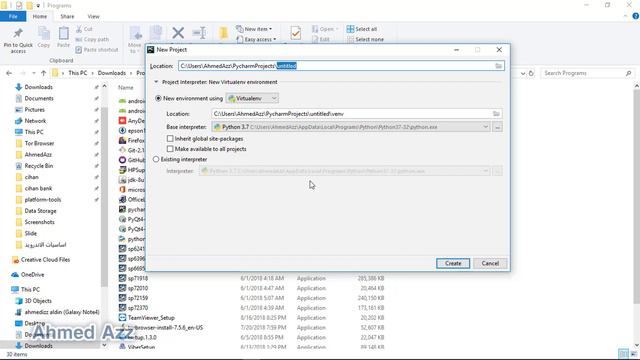The height and width of the screenshot is (360, 640).
Task: Open the Base interpreter dropdown
Action: coord(351,127)
